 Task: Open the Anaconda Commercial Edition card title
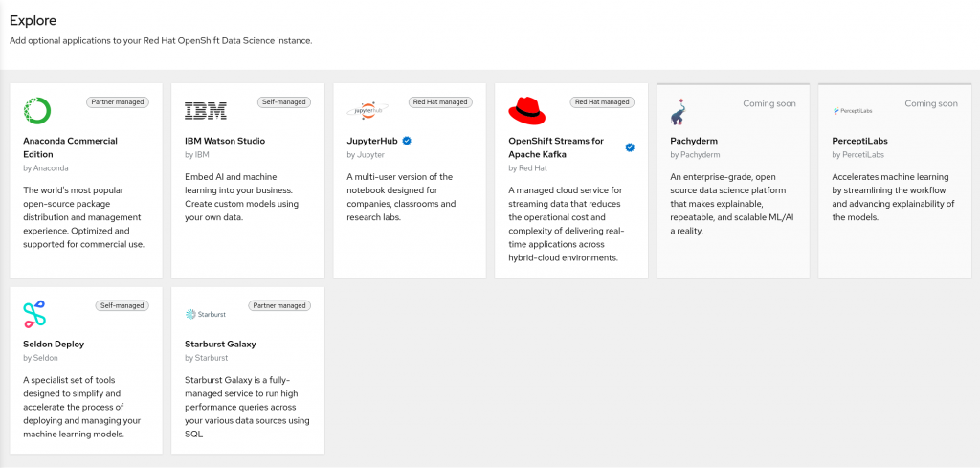click(70, 147)
